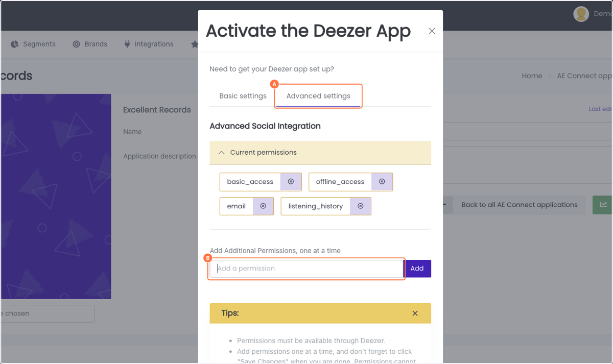Click the Add permission button
Viewport: 613px width, 364px height.
pyautogui.click(x=417, y=269)
